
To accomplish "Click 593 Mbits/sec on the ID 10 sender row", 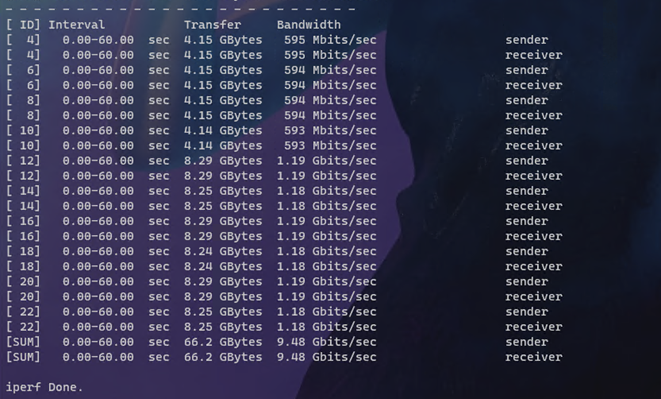I will (x=330, y=131).
